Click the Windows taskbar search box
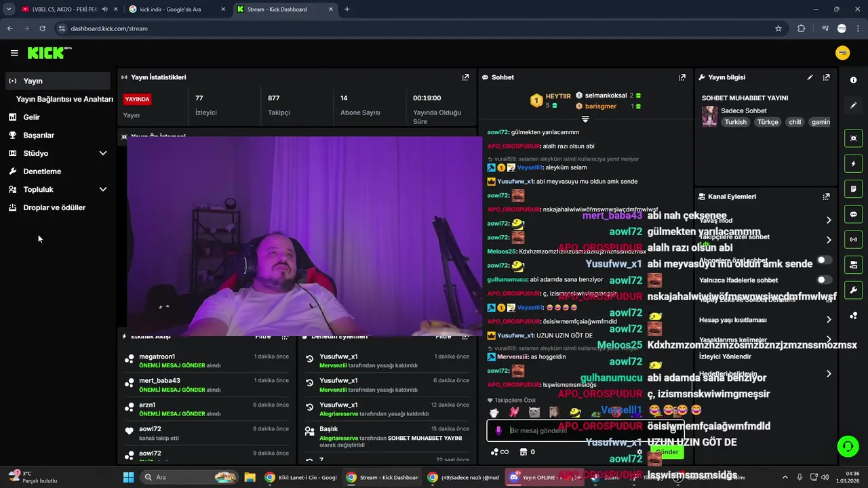The image size is (868, 488). 189,477
